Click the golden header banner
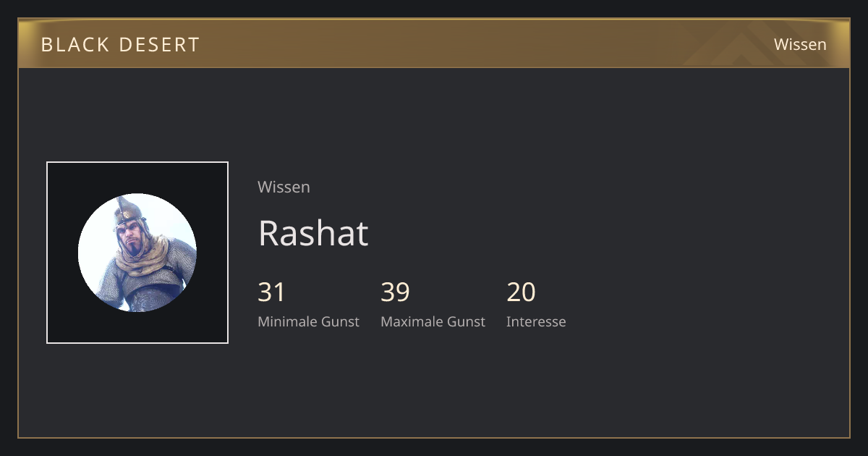Screen dimensions: 868x456 click(434, 43)
